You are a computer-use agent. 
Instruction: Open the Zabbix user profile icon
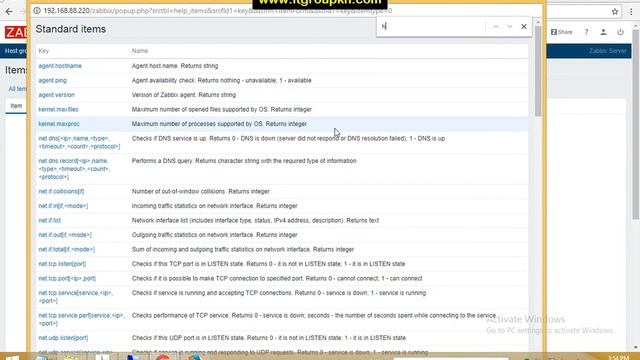(x=603, y=32)
